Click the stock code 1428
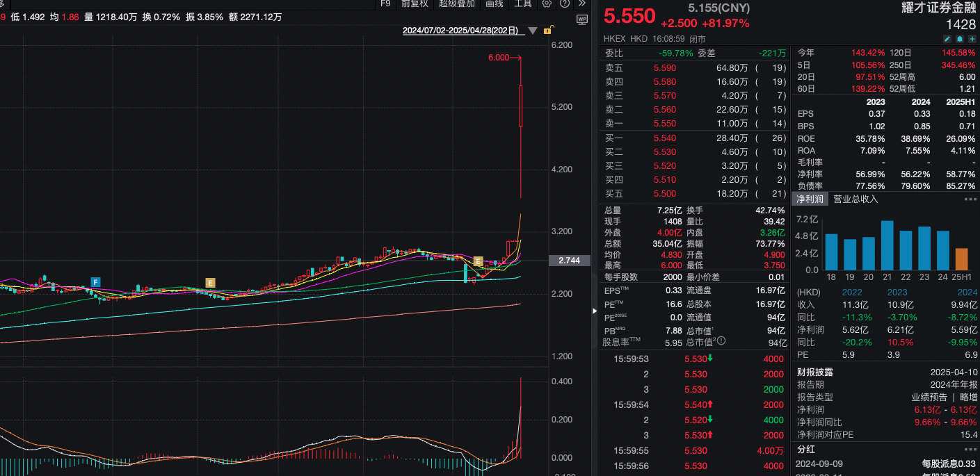Image resolution: width=980 pixels, height=476 pixels. 961,25
